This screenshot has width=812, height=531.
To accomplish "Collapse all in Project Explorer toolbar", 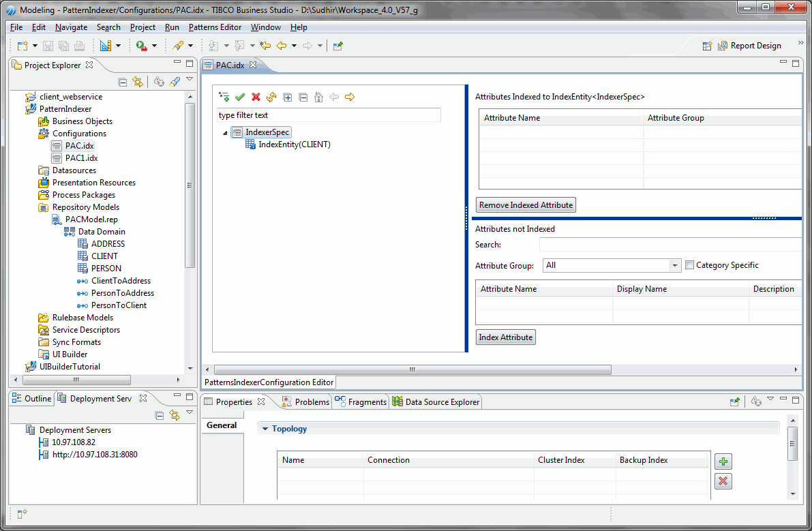I will pos(123,82).
